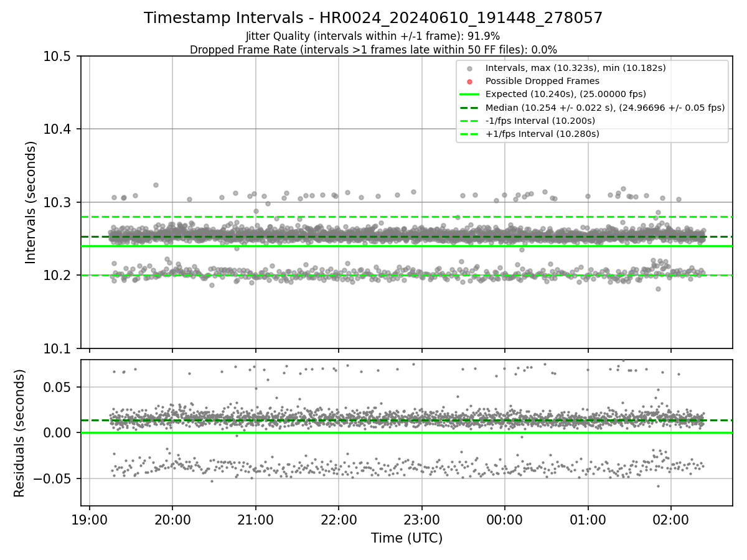
Task: Click the 'Time (UTC)' x-axis label
Action: tap(406, 538)
